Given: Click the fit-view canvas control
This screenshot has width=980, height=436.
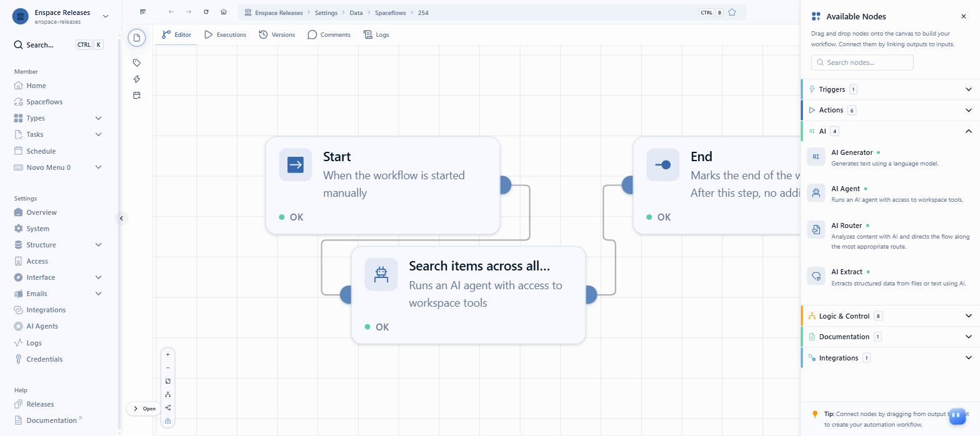Looking at the screenshot, I should coord(167,381).
